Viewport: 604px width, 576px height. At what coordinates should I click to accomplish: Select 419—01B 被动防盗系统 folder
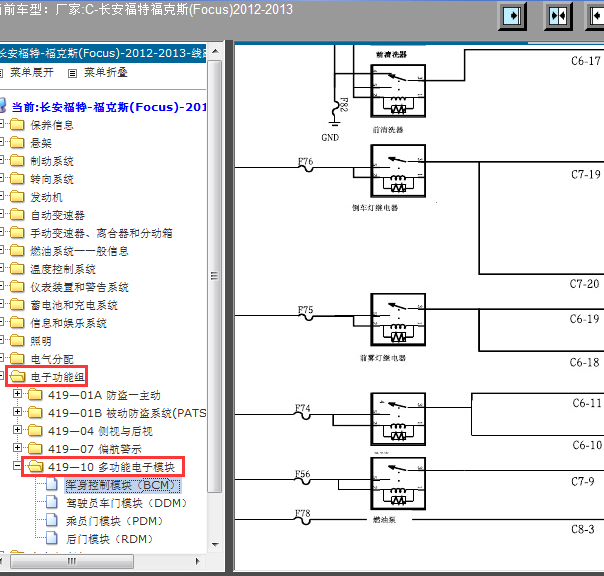(x=127, y=413)
